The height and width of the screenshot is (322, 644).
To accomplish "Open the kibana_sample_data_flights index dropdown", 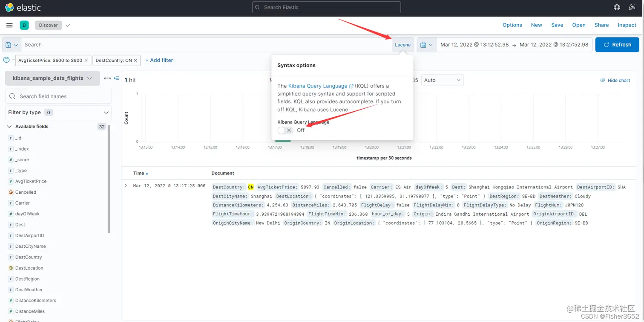I will pos(52,78).
